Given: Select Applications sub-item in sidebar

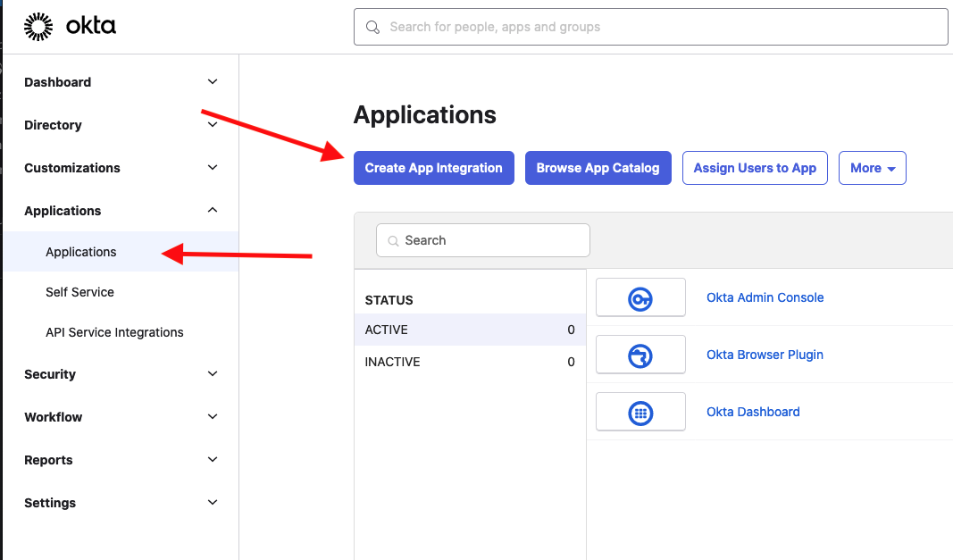Looking at the screenshot, I should (x=81, y=252).
